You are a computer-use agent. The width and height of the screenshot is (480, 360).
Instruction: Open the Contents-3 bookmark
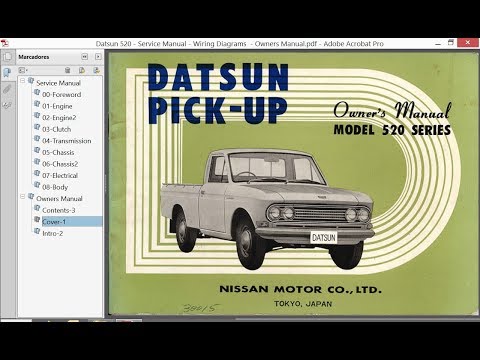click(59, 210)
